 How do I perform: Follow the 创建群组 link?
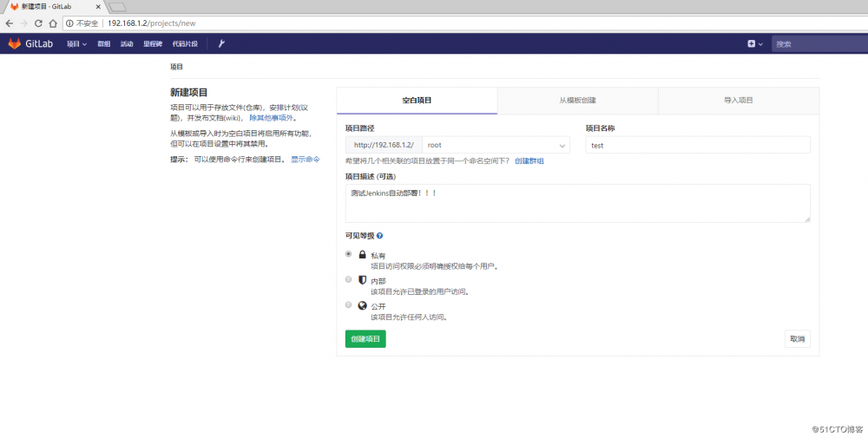pyautogui.click(x=529, y=161)
